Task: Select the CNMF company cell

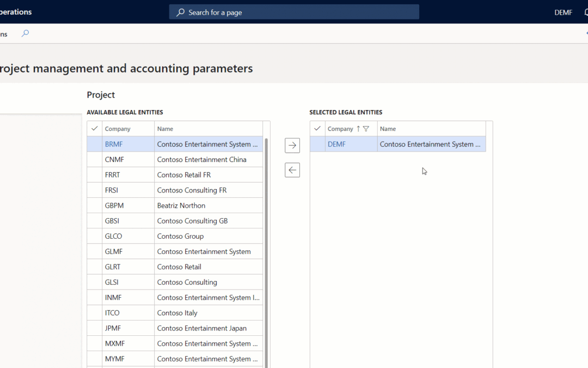Action: tap(128, 160)
